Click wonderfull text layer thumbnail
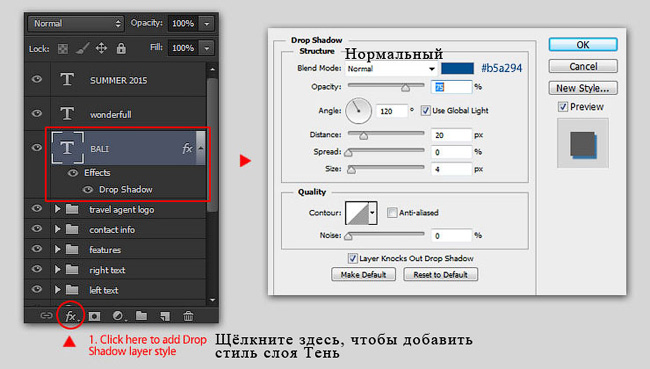The height and width of the screenshot is (369, 650). [67, 114]
